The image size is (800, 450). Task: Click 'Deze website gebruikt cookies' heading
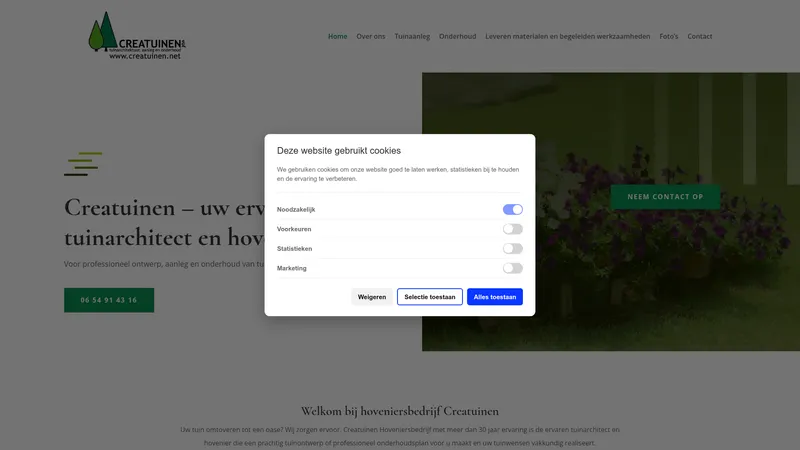click(339, 151)
